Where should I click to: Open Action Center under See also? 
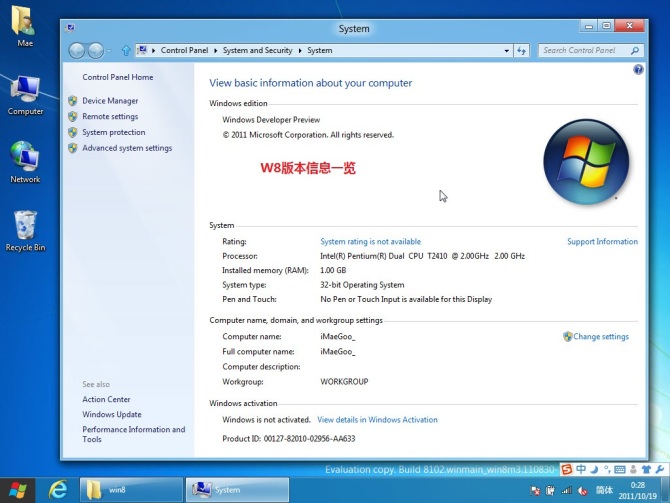[106, 399]
